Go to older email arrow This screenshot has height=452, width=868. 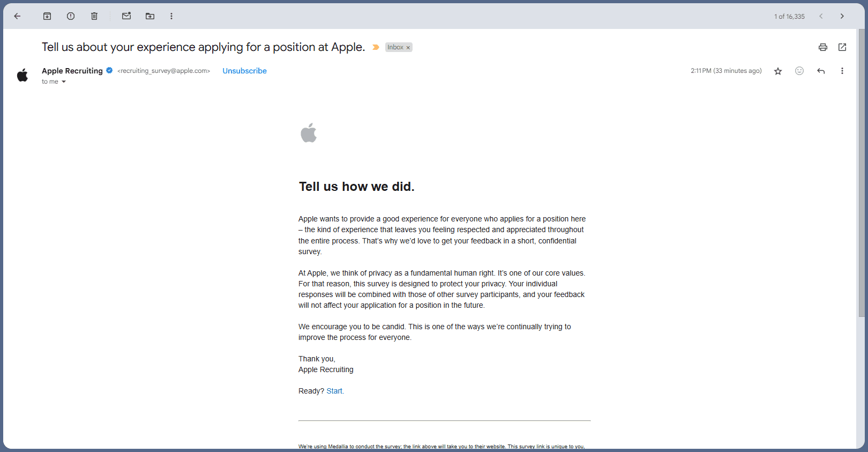[x=842, y=16]
